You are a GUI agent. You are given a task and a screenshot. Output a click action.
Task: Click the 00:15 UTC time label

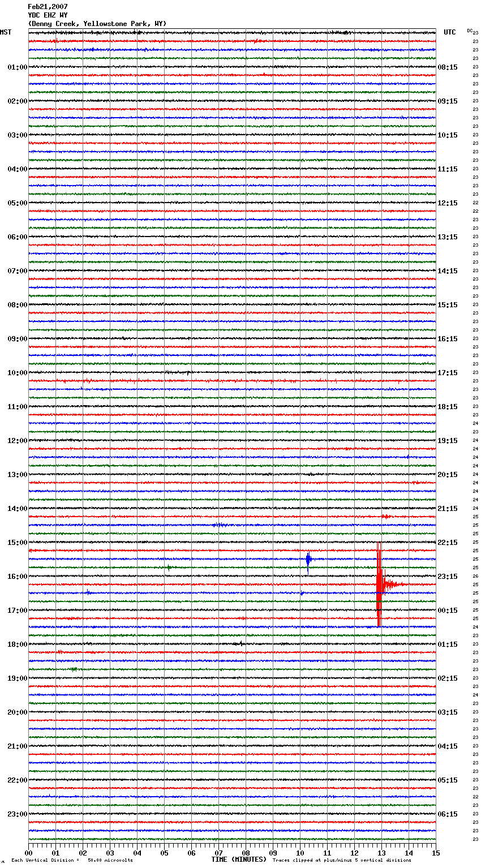pyautogui.click(x=448, y=611)
